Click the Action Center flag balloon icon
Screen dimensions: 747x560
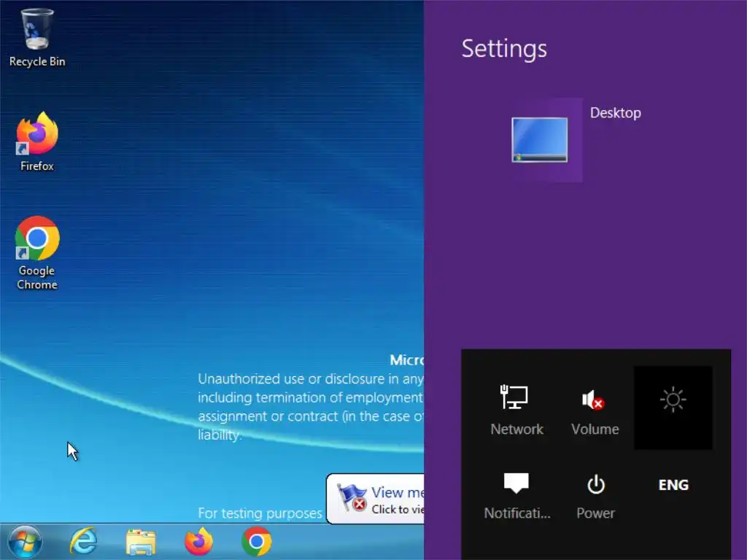352,497
